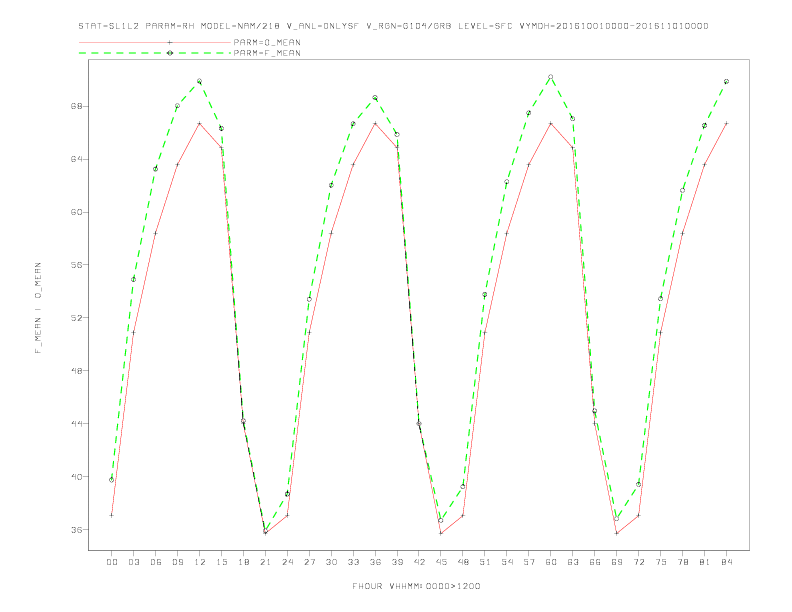Click the PARM=O_MEAN legend label
Viewport: 792px width, 612px height.
point(267,42)
